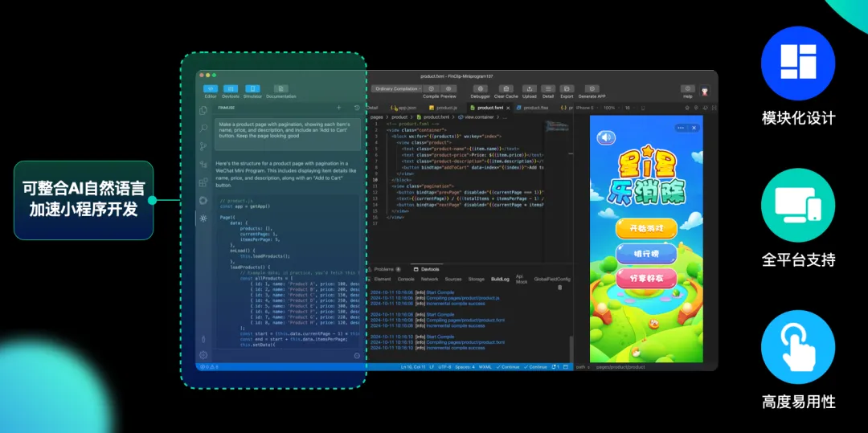Open the search icon in left sidebar
868x433 pixels.
pyautogui.click(x=203, y=128)
